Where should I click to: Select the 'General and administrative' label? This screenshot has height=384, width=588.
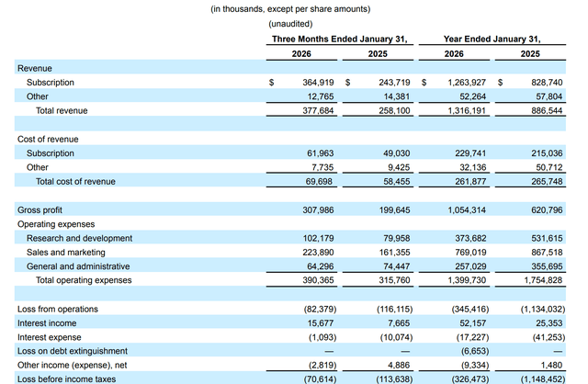pyautogui.click(x=78, y=266)
